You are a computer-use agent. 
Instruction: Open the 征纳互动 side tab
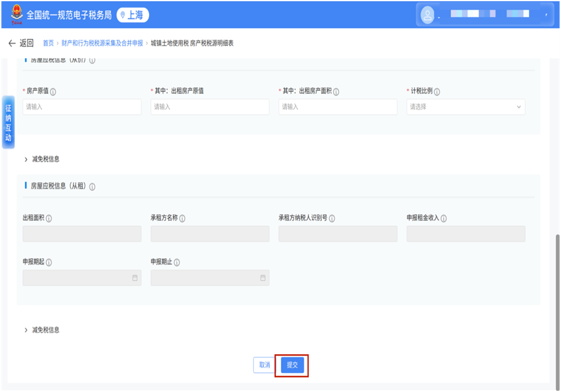(8, 122)
